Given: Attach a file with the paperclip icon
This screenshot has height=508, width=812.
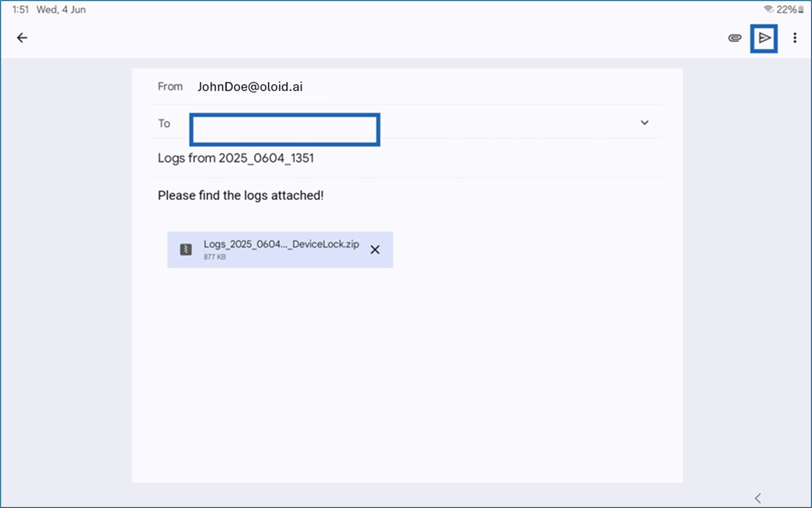Looking at the screenshot, I should pos(735,38).
